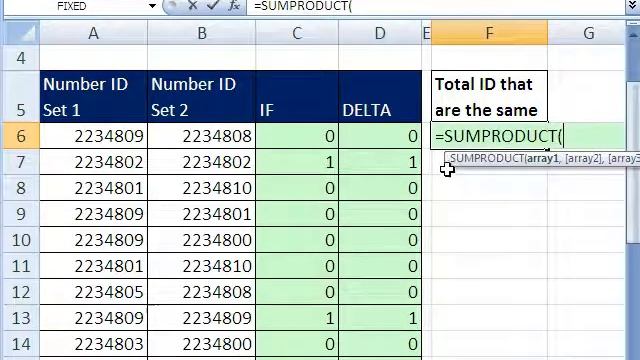
Task: Select row 6 header
Action: (x=22, y=136)
